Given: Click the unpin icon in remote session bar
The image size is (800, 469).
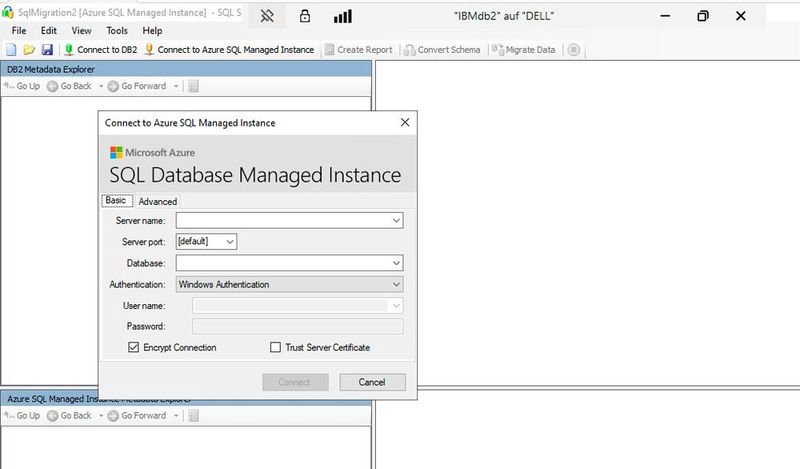Looking at the screenshot, I should (x=267, y=16).
